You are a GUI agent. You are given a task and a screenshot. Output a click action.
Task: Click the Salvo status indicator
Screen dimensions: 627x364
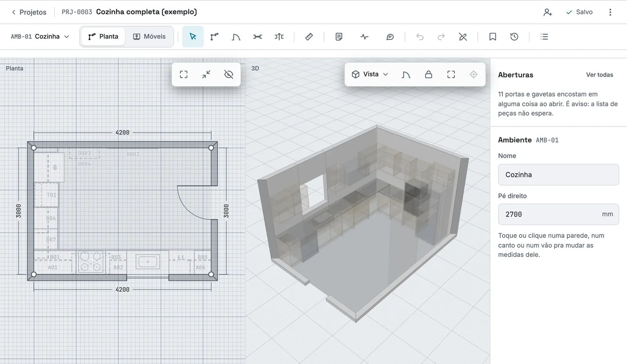pyautogui.click(x=579, y=12)
